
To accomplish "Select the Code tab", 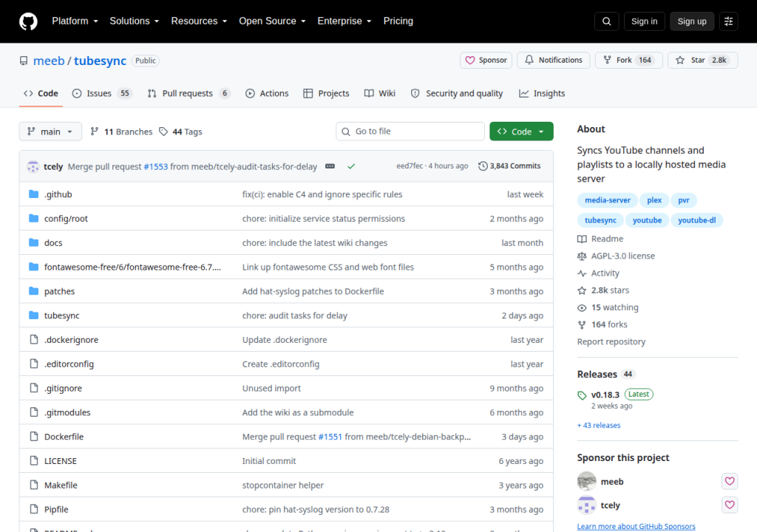I will pyautogui.click(x=41, y=94).
